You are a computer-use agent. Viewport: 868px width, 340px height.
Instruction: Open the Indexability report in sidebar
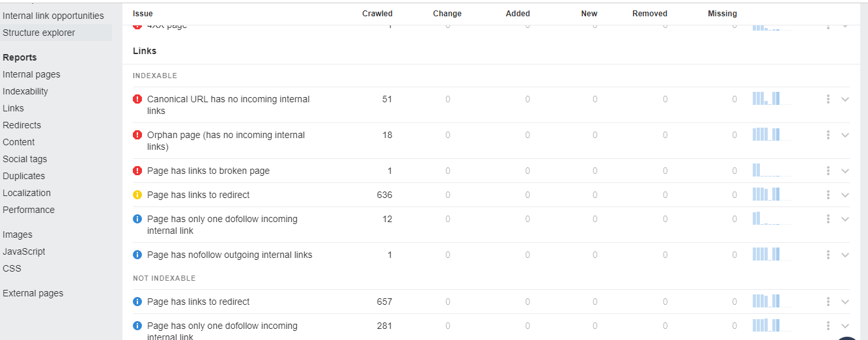pyautogui.click(x=25, y=91)
